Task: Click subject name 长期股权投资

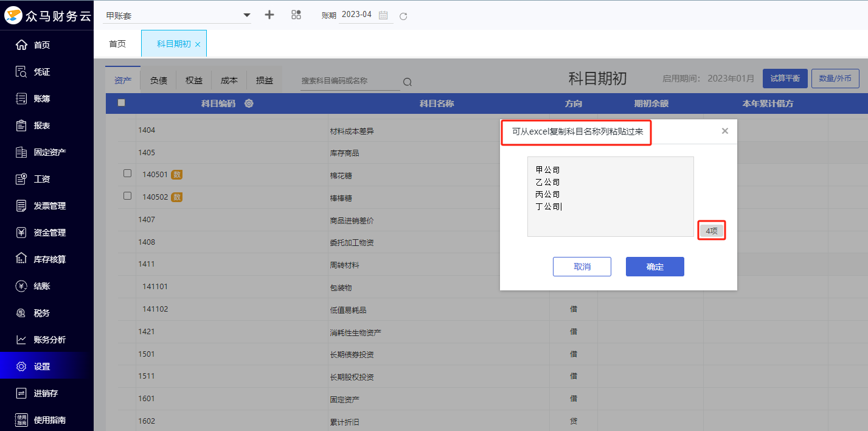Action: 352,377
